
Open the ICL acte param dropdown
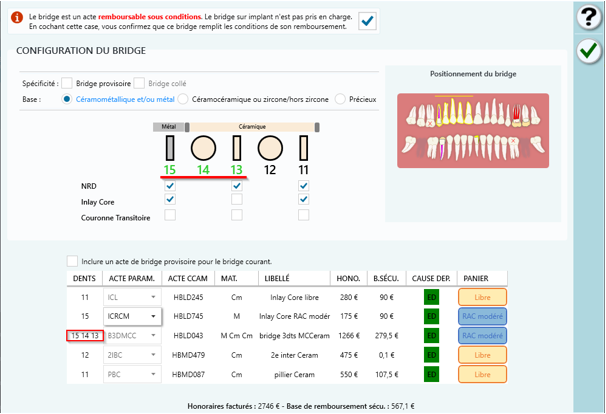pos(132,297)
